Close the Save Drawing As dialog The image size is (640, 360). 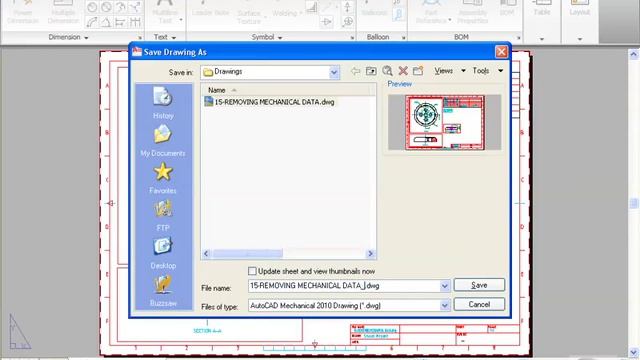[x=501, y=52]
